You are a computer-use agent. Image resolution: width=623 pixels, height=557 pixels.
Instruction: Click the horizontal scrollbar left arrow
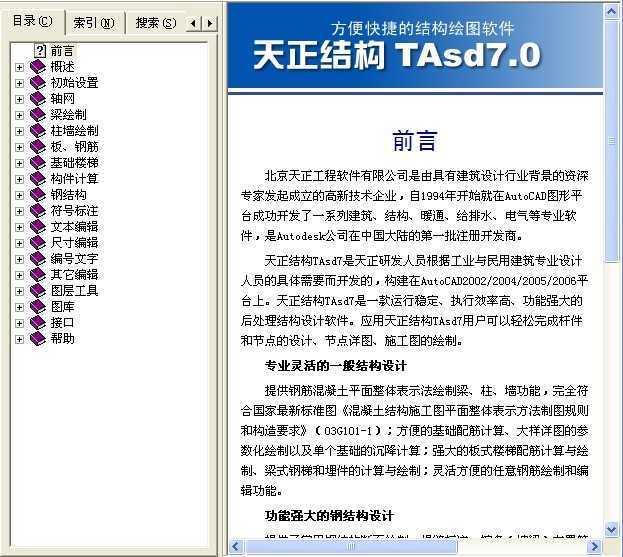(x=235, y=547)
